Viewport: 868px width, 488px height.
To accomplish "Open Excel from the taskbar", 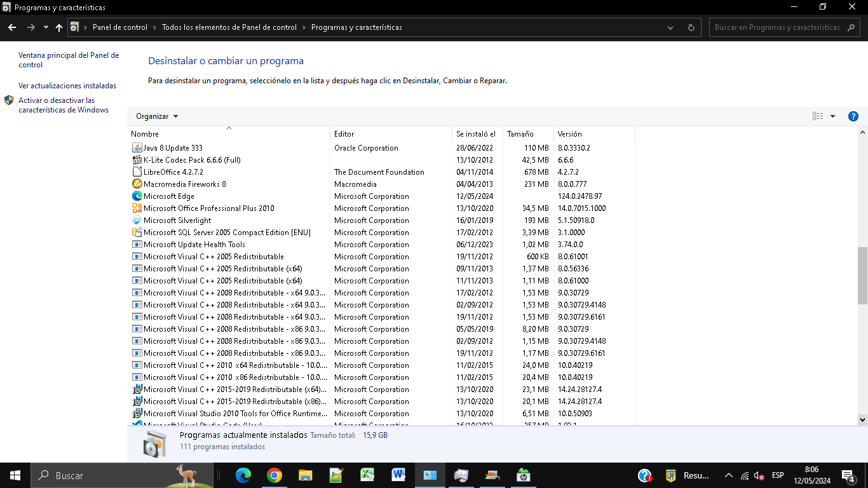I will [368, 475].
